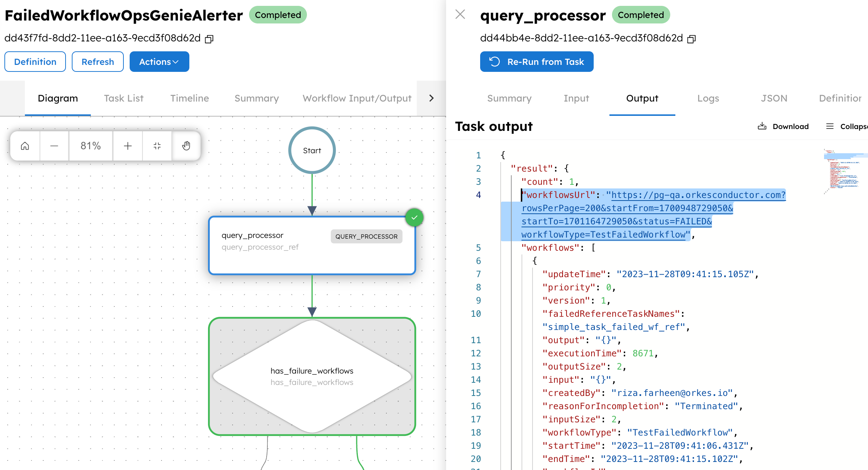Viewport: 868px width, 470px height.
Task: Click the zoom out minus icon
Action: pos(54,146)
